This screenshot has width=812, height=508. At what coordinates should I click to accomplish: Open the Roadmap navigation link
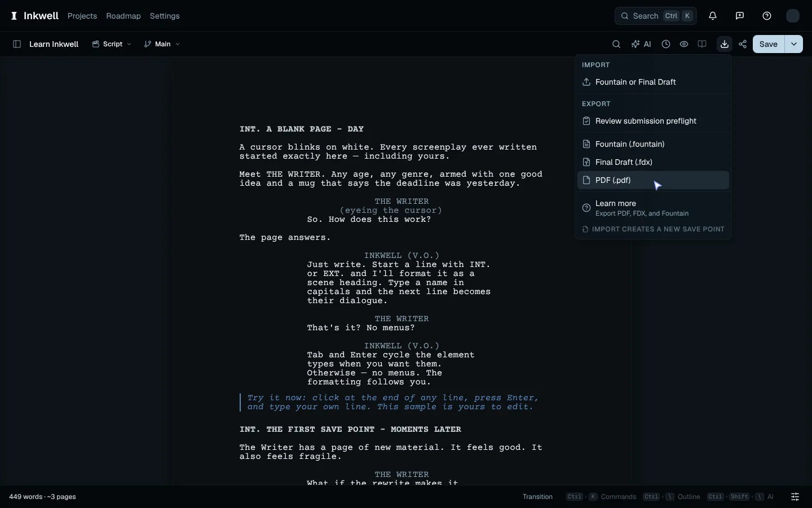(x=123, y=16)
